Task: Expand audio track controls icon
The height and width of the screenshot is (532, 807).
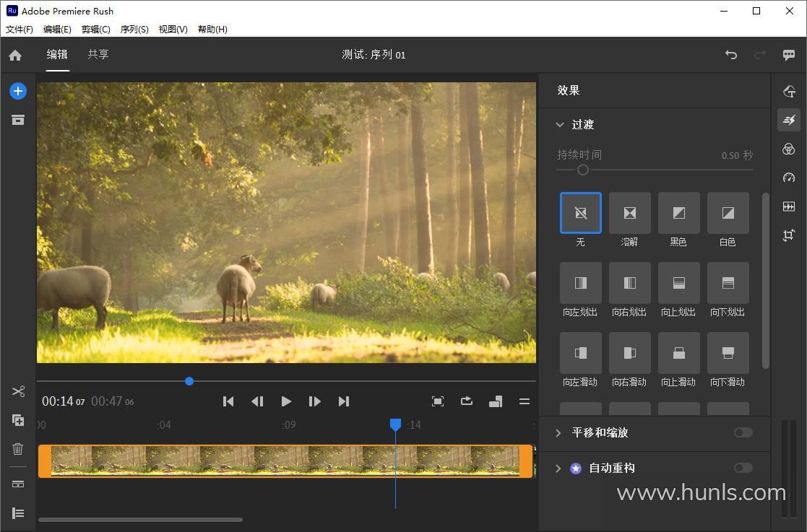Action: click(x=18, y=484)
